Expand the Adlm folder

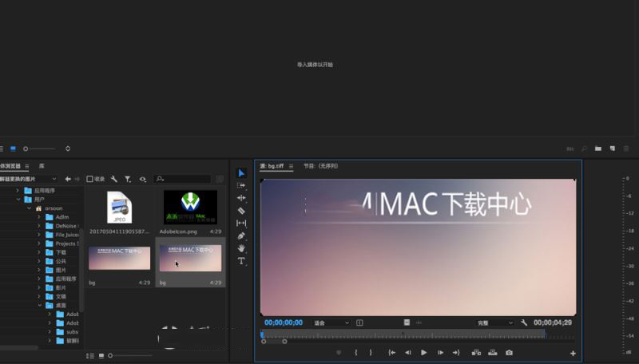pos(39,217)
